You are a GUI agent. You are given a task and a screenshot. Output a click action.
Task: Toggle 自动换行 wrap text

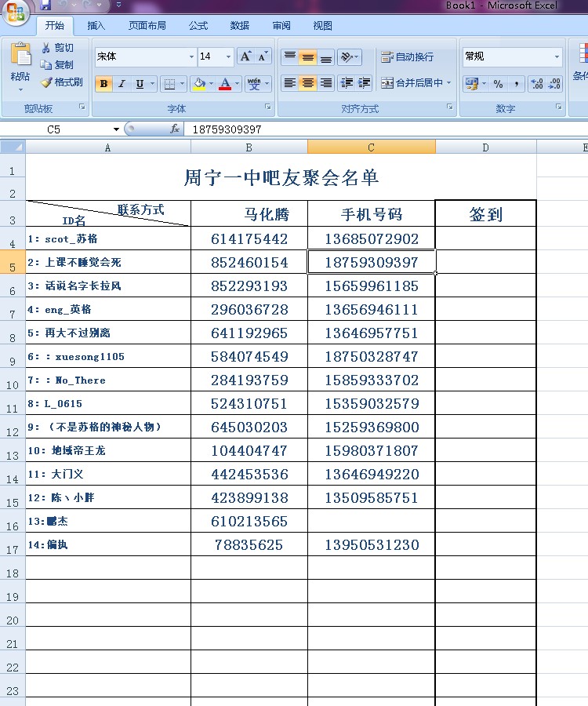(408, 56)
